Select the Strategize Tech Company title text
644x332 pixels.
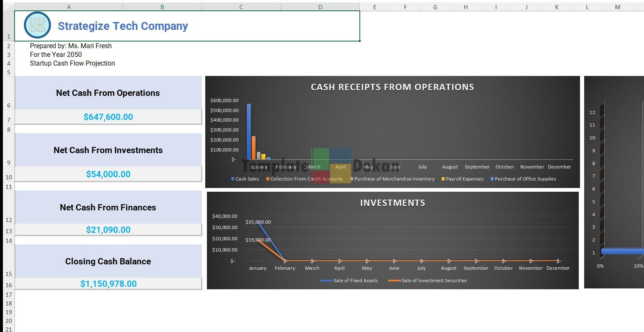[123, 26]
